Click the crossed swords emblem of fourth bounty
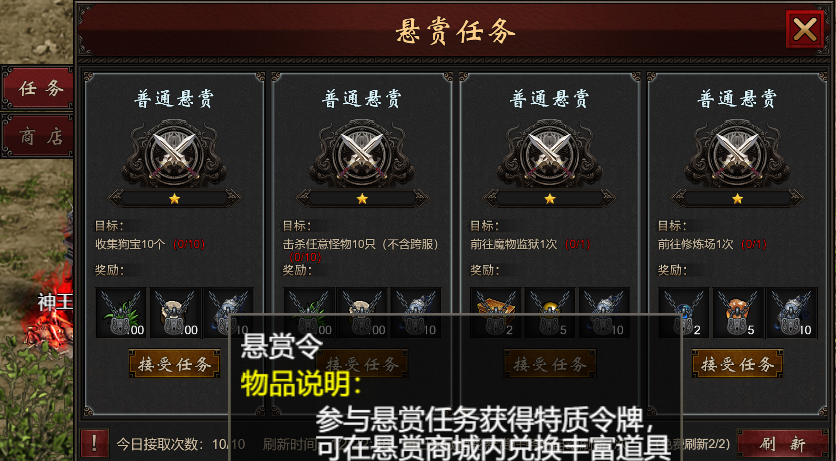836x461 pixels. (x=737, y=153)
